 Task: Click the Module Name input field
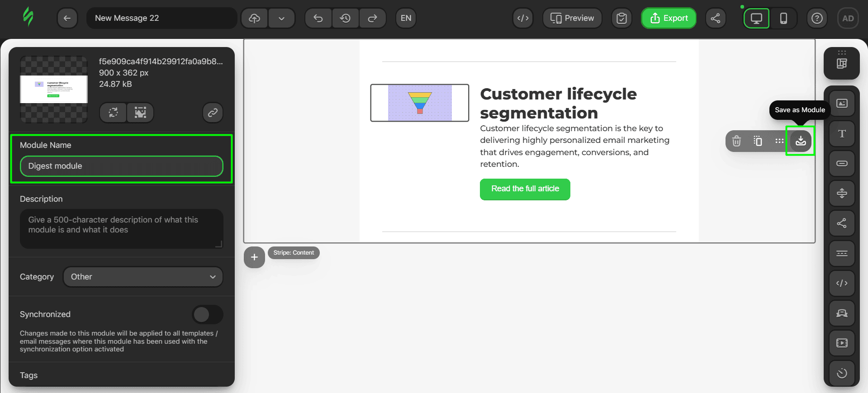point(121,166)
